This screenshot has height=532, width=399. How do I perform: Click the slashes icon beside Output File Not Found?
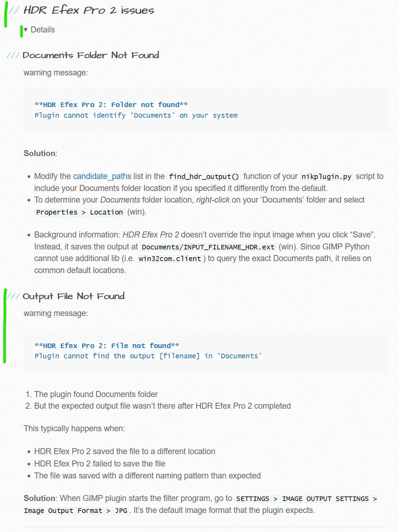pyautogui.click(x=13, y=296)
